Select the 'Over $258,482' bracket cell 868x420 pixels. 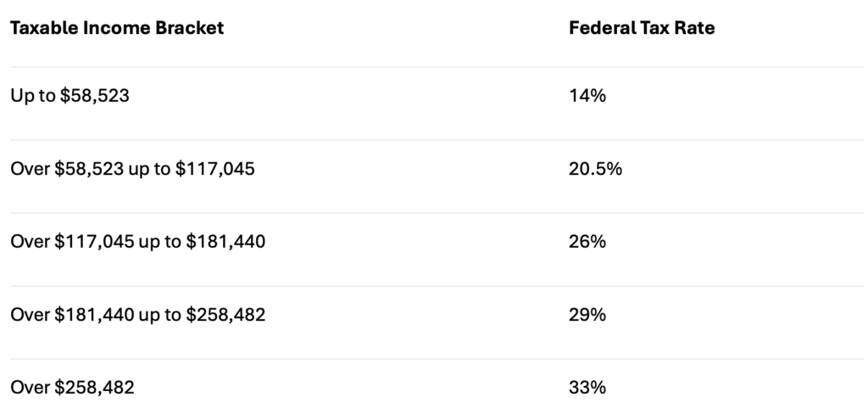click(72, 388)
